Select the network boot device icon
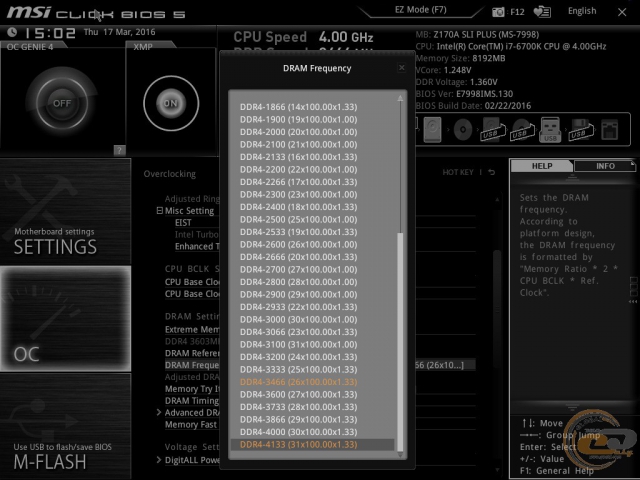Screen dimensions: 640x480 click(x=610, y=130)
